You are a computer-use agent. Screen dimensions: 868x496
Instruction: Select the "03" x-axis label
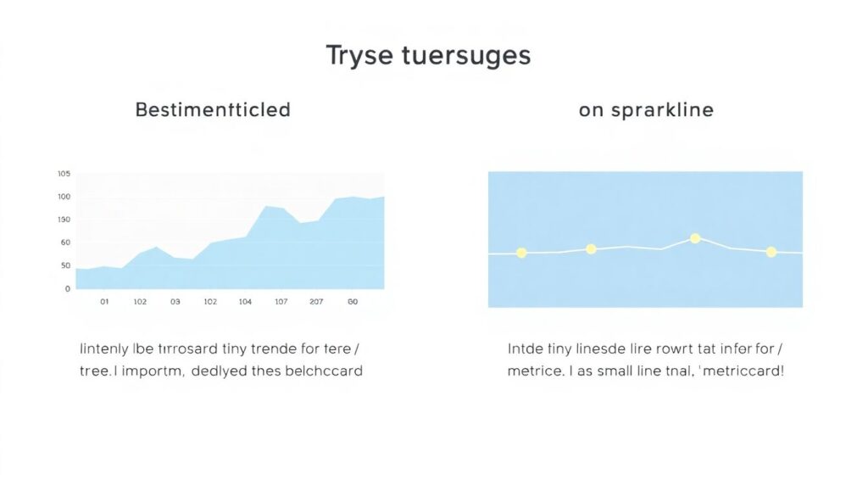point(175,301)
